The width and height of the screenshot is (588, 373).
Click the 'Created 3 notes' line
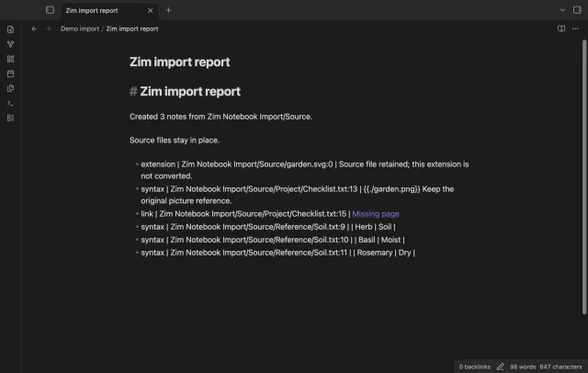click(220, 117)
